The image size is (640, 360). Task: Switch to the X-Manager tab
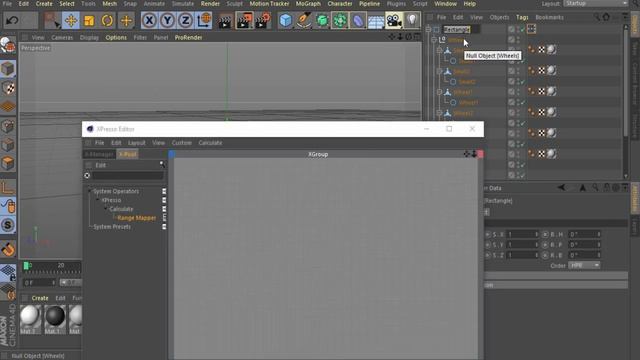99,154
